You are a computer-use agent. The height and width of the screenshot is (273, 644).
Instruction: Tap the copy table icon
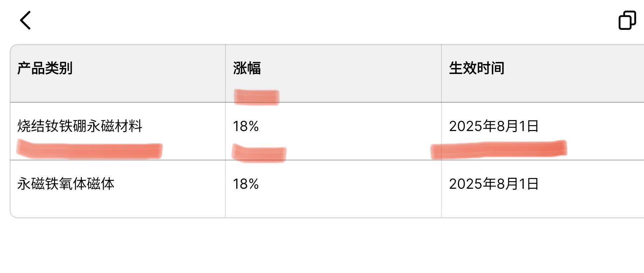pyautogui.click(x=627, y=20)
